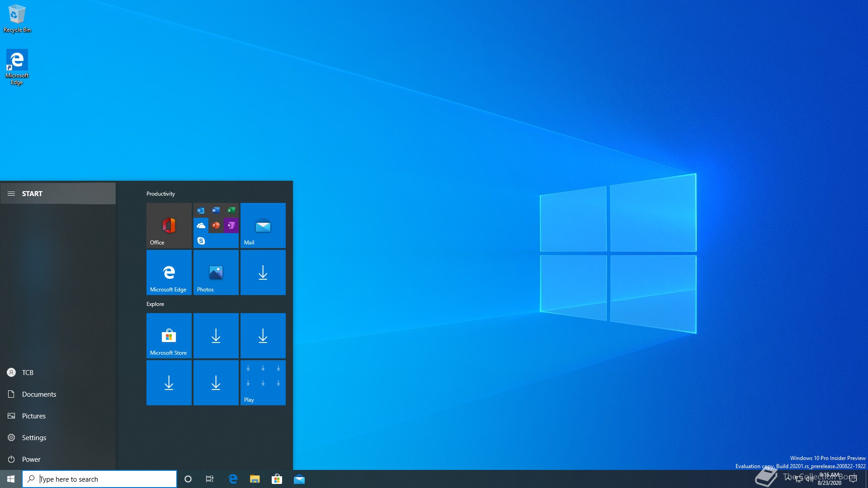
Task: Open PowerPoint in the Office folder tile
Action: click(216, 225)
